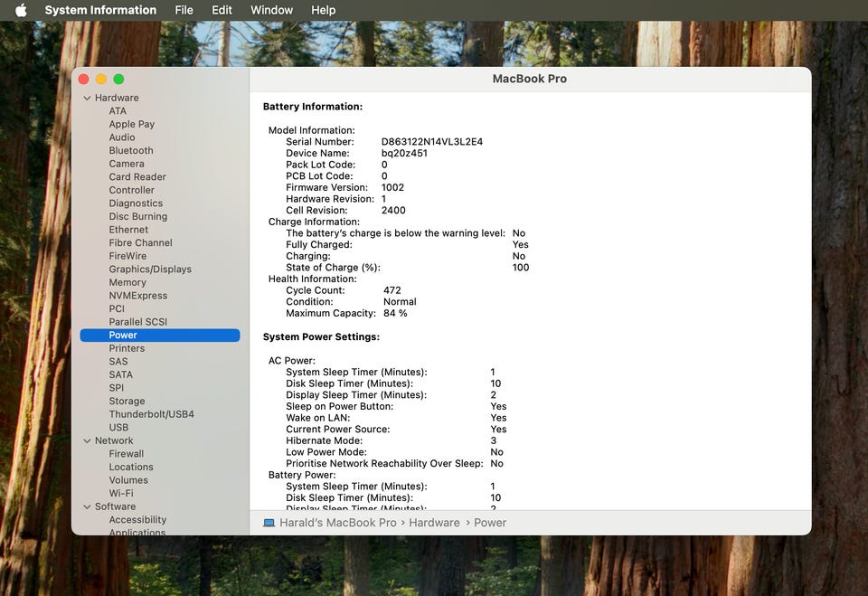Open the File menu
Image resolution: width=868 pixels, height=596 pixels.
(x=184, y=10)
